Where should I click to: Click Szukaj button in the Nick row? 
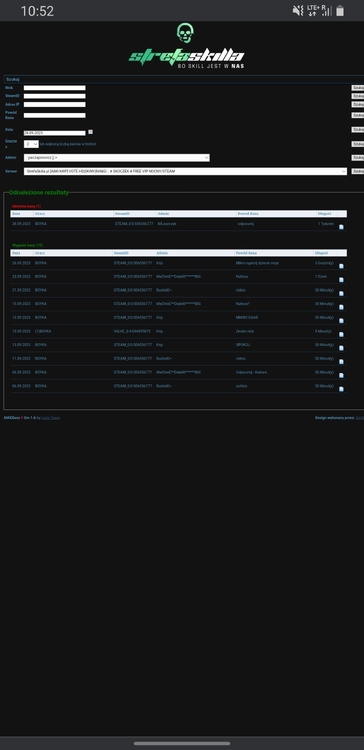(x=358, y=88)
